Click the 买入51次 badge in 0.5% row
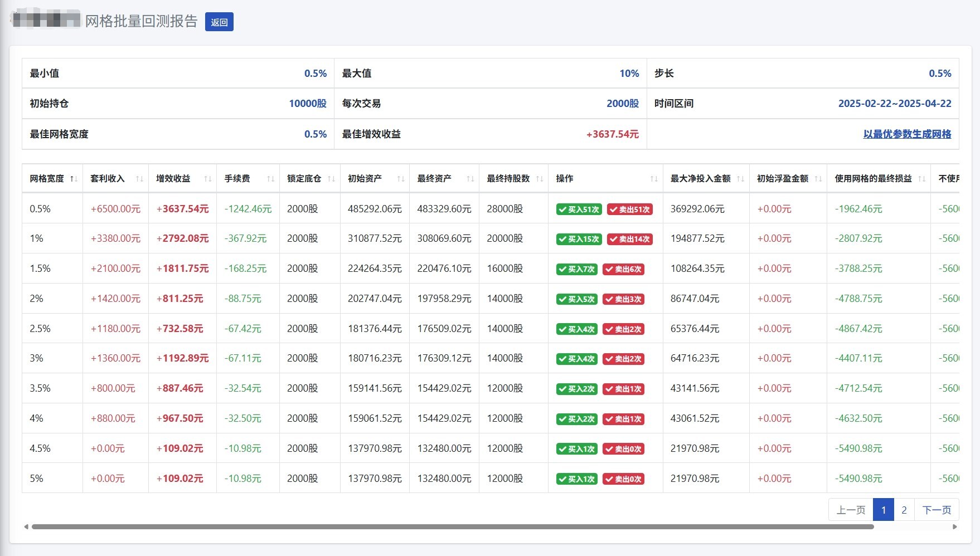This screenshot has height=556, width=980. 578,209
